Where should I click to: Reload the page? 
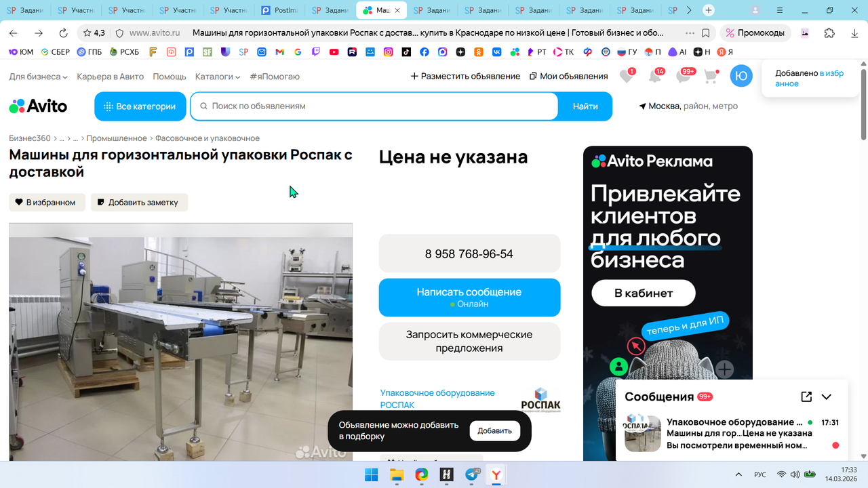(63, 33)
